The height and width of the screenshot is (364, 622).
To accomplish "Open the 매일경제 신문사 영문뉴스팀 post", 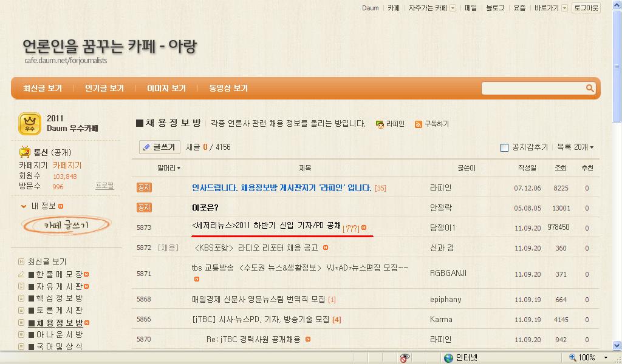I will click(x=259, y=300).
